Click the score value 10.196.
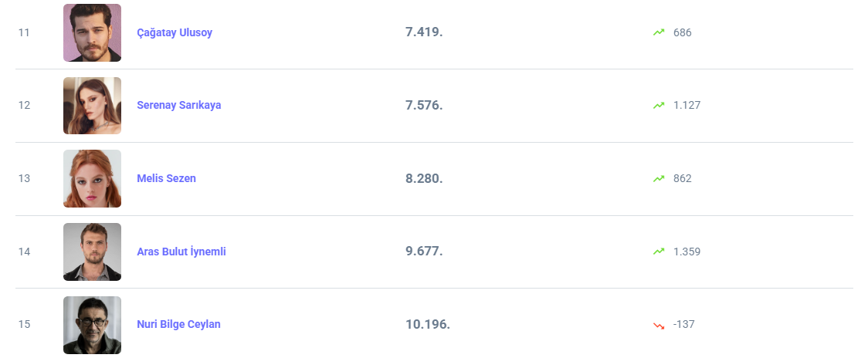This screenshot has width=868, height=358. pos(427,324)
